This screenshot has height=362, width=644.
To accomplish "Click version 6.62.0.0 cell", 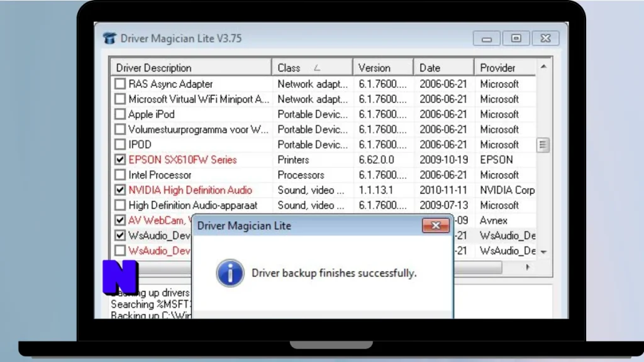I will [x=376, y=160].
